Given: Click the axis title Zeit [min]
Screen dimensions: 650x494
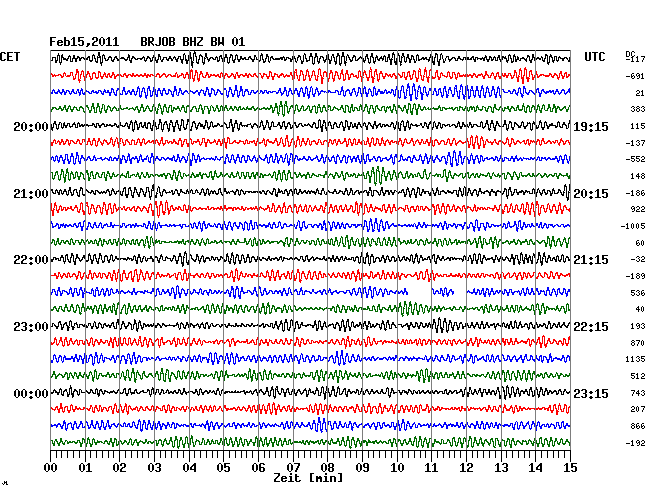Looking at the screenshot, I should point(308,478).
